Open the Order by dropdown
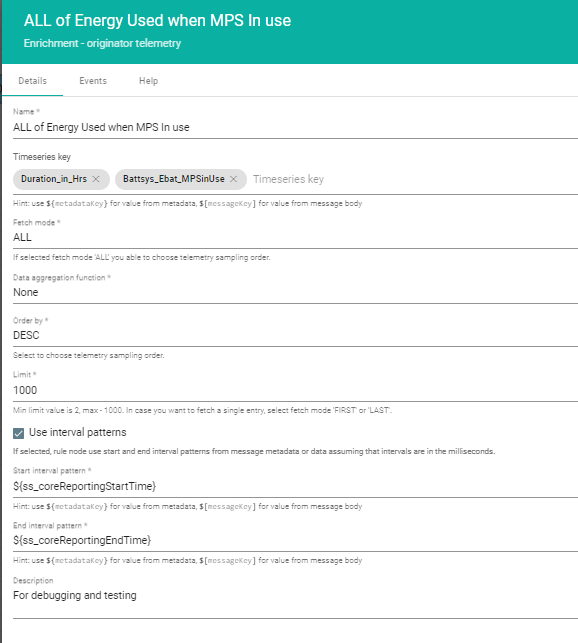The width and height of the screenshot is (578, 643). tap(295, 335)
